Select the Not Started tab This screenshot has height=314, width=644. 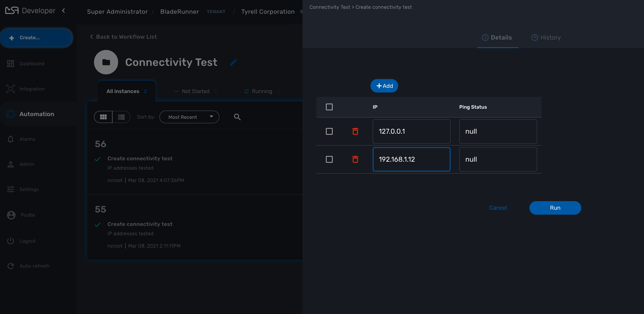point(196,91)
